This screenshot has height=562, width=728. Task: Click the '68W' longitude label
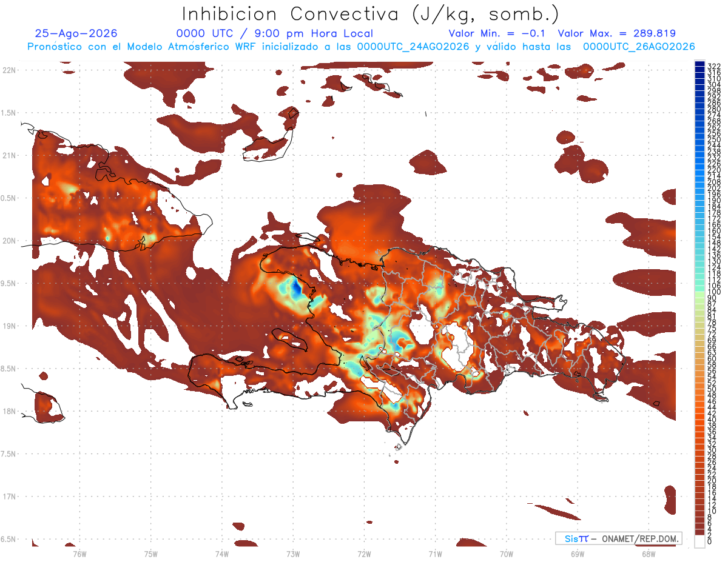coord(649,554)
